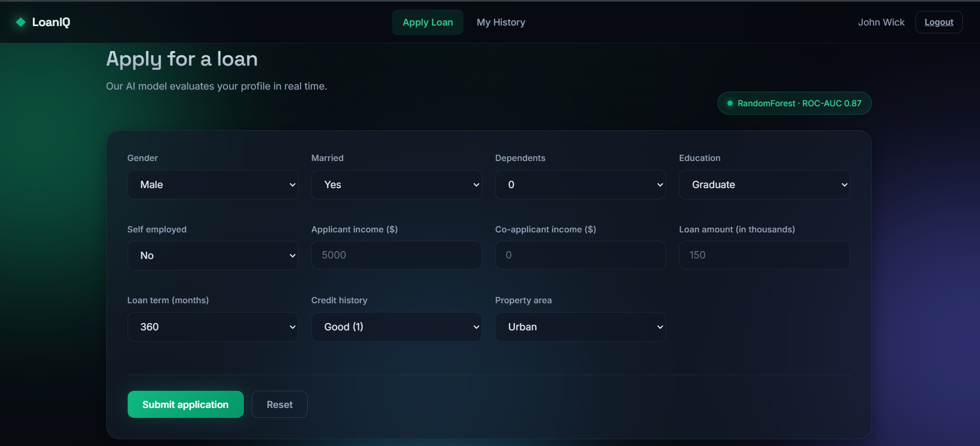Open the Credit history dropdown

tap(396, 327)
